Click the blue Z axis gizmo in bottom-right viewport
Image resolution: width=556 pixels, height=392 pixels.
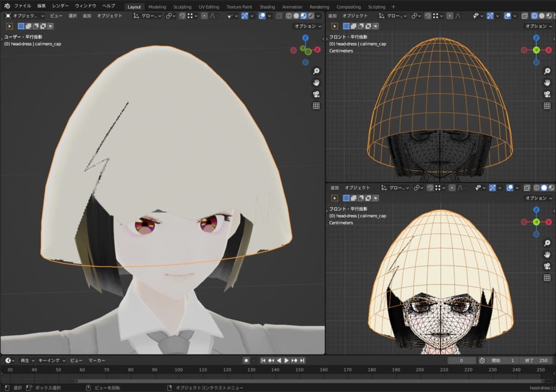coord(536,210)
